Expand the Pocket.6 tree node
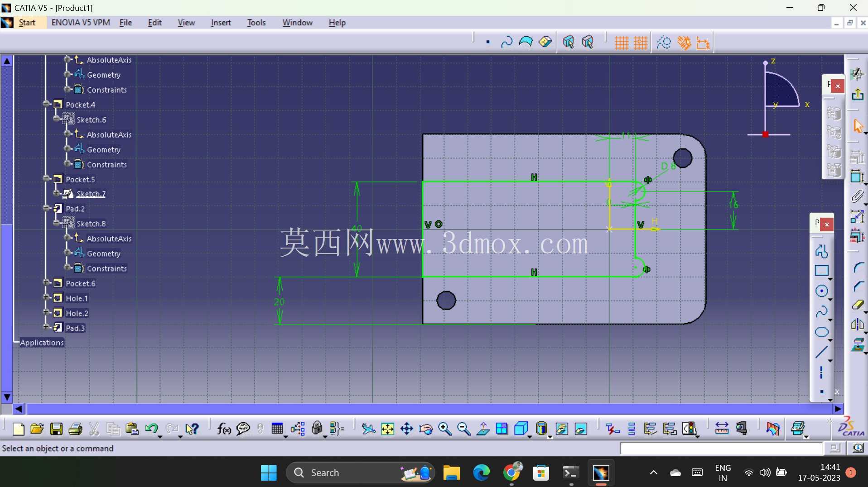Image resolution: width=868 pixels, height=487 pixels. (46, 282)
